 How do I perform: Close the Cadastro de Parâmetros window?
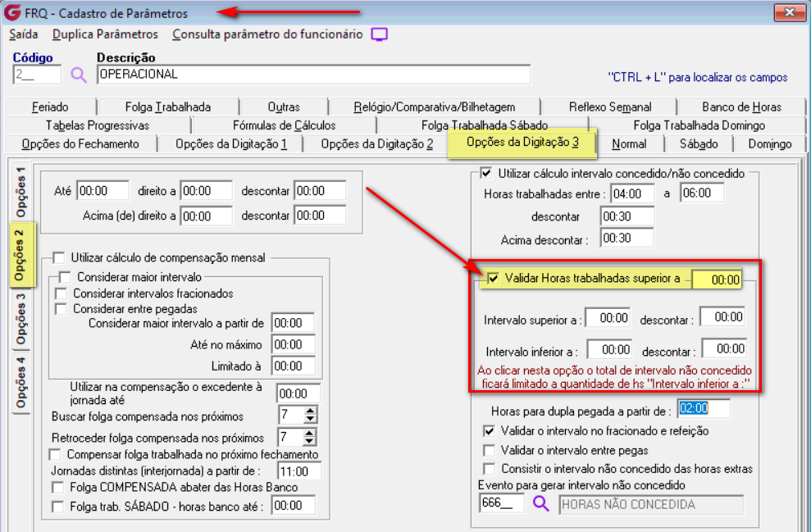pyautogui.click(x=790, y=12)
